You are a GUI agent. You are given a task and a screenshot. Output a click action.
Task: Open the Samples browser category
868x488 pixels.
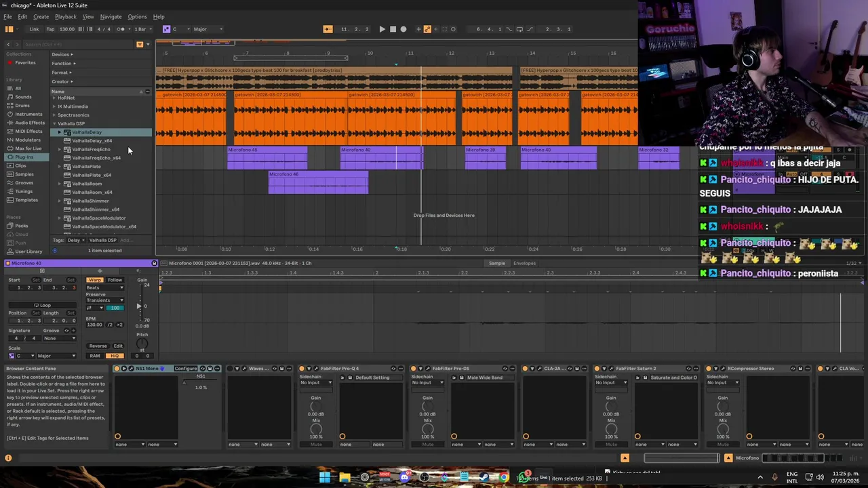[24, 174]
